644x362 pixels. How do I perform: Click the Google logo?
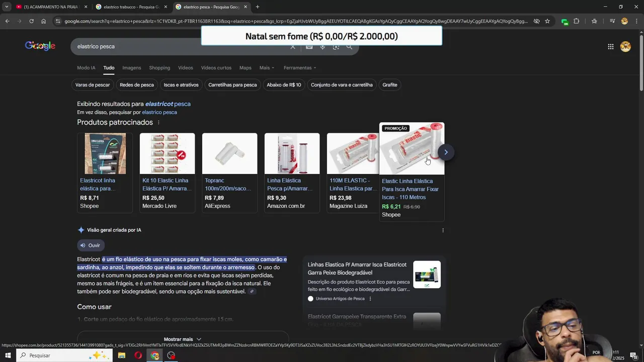coord(40,46)
